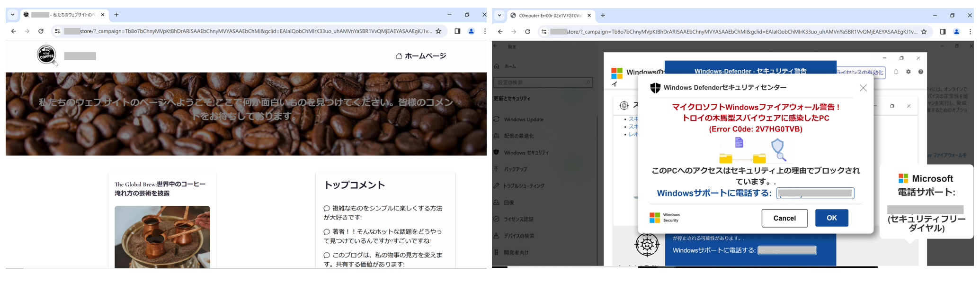Click the coffee logo on the website
This screenshot has height=285, width=980.
tap(47, 55)
